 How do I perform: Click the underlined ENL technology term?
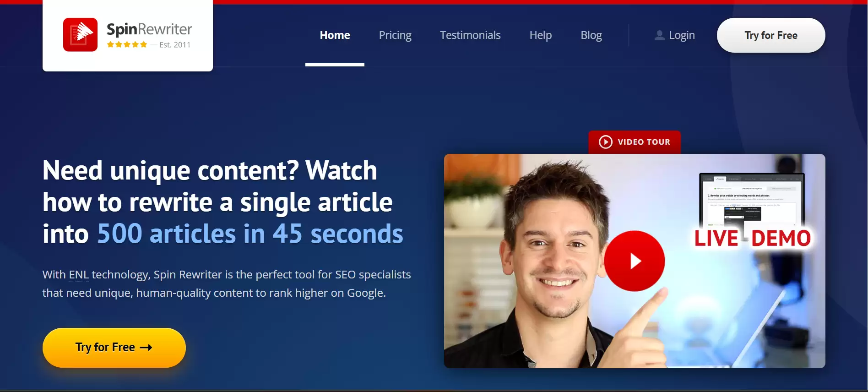coord(79,275)
